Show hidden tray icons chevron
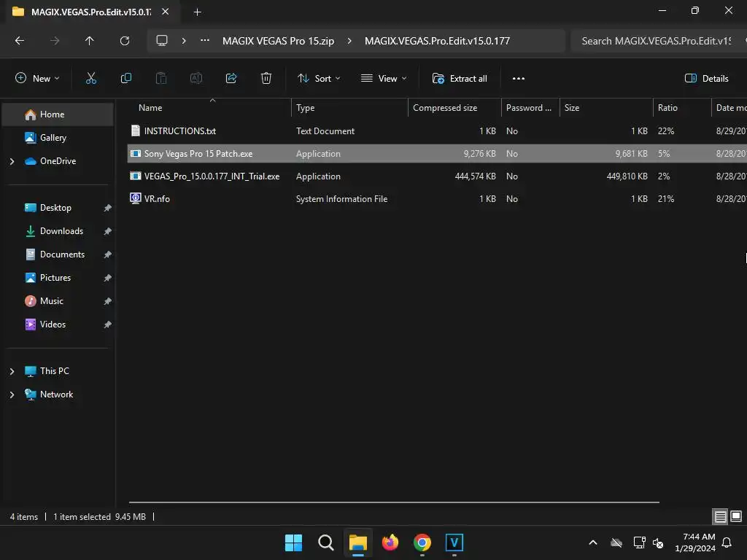This screenshot has height=560, width=747. (x=593, y=542)
